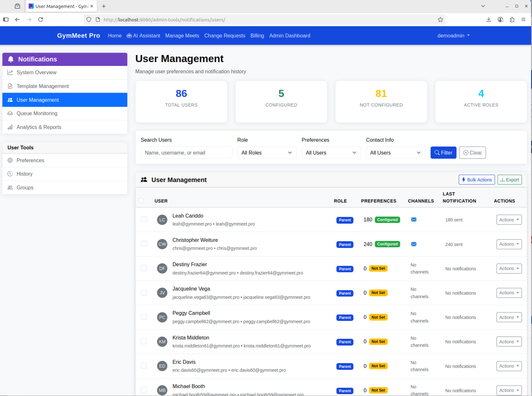Click the browser address bar URL
The height and width of the screenshot is (396, 532).
[164, 20]
